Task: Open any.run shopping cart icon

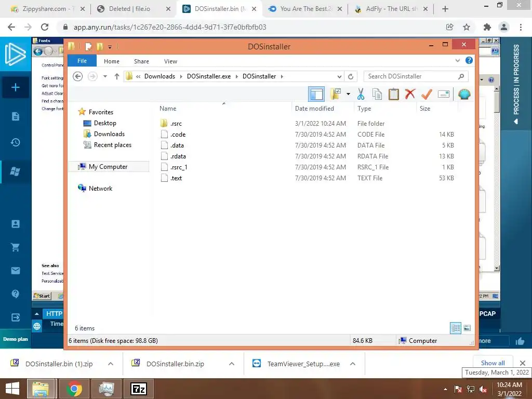Action: (x=16, y=247)
